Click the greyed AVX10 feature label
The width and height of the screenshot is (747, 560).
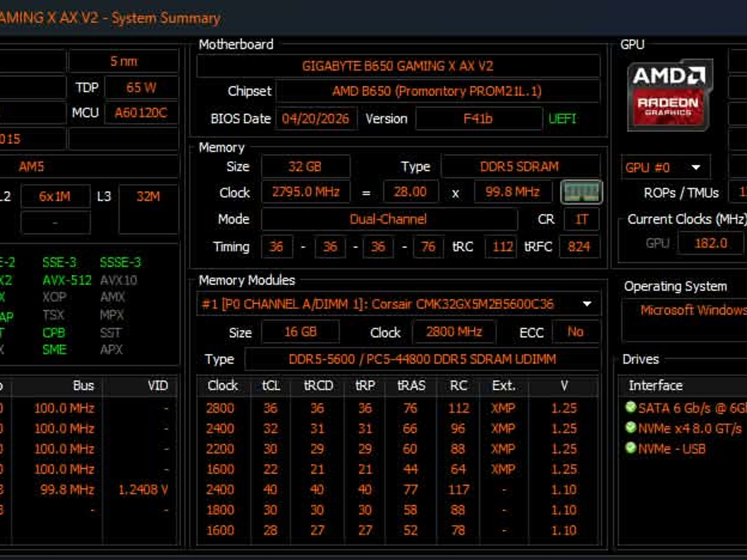pyautogui.click(x=119, y=280)
